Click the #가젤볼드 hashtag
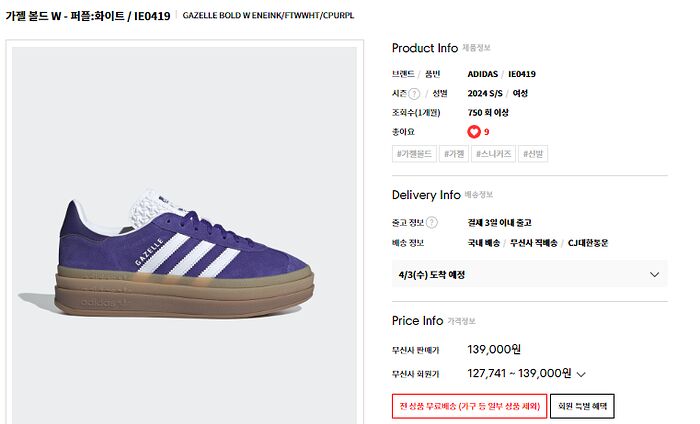Image resolution: width=700 pixels, height=424 pixels. pyautogui.click(x=416, y=154)
